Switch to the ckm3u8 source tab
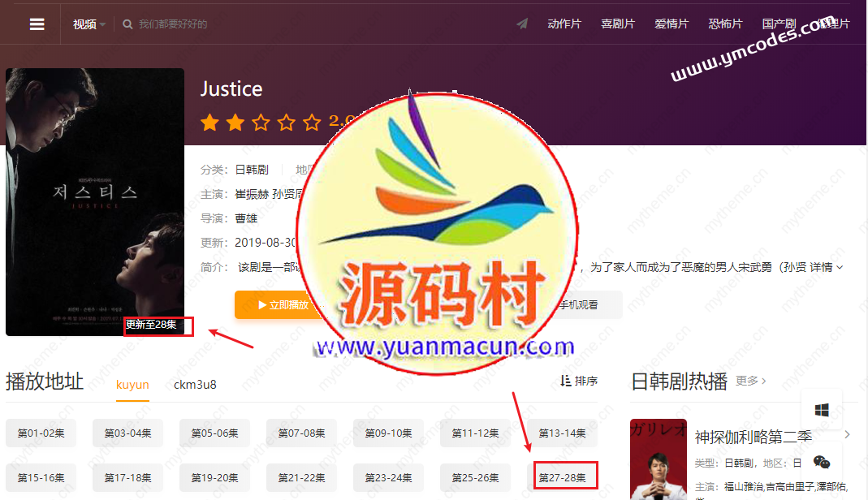 pyautogui.click(x=195, y=385)
